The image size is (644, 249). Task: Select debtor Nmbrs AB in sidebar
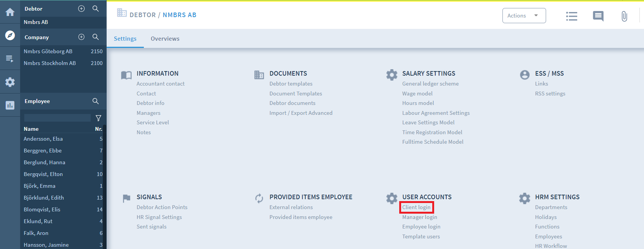(x=63, y=22)
